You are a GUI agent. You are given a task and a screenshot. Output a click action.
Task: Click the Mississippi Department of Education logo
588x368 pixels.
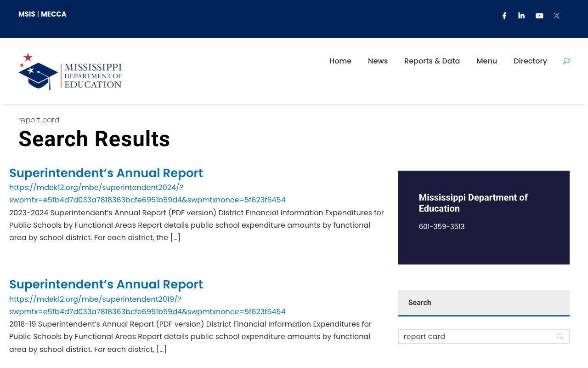point(70,71)
